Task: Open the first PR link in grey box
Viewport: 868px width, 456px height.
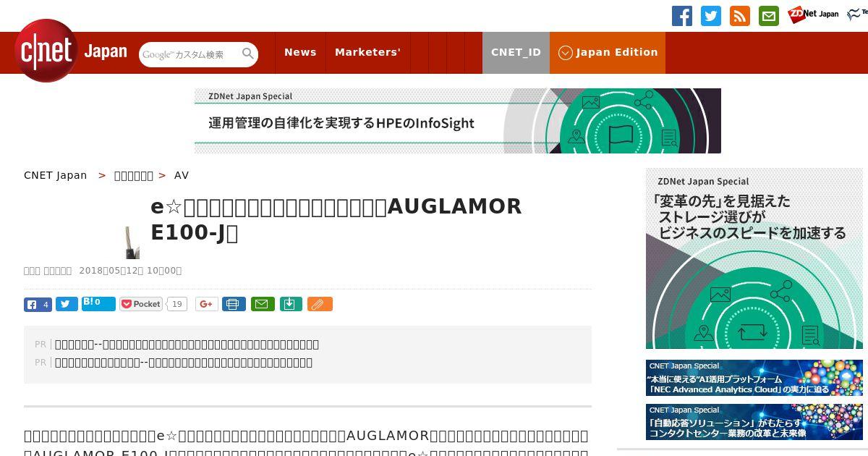Action: tap(187, 345)
